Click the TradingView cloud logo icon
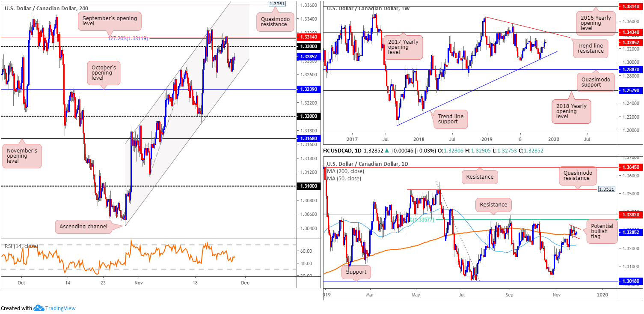Screen dimensions: 644x314 point(39,308)
